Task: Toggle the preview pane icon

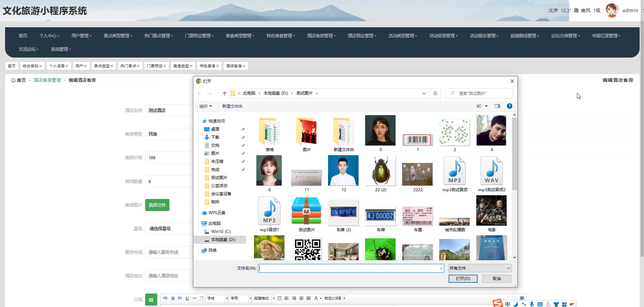Action: pos(497,106)
